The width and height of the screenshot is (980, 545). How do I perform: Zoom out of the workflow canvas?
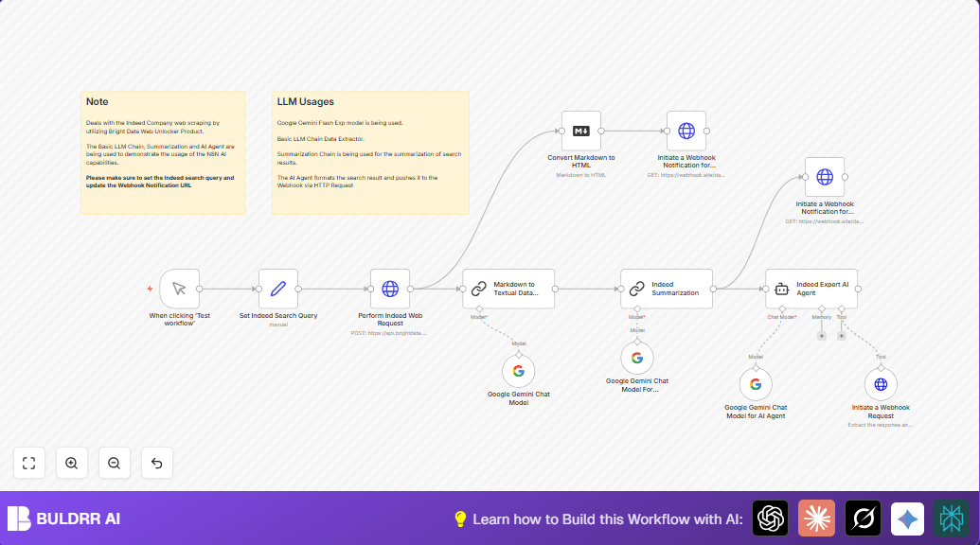[114, 464]
